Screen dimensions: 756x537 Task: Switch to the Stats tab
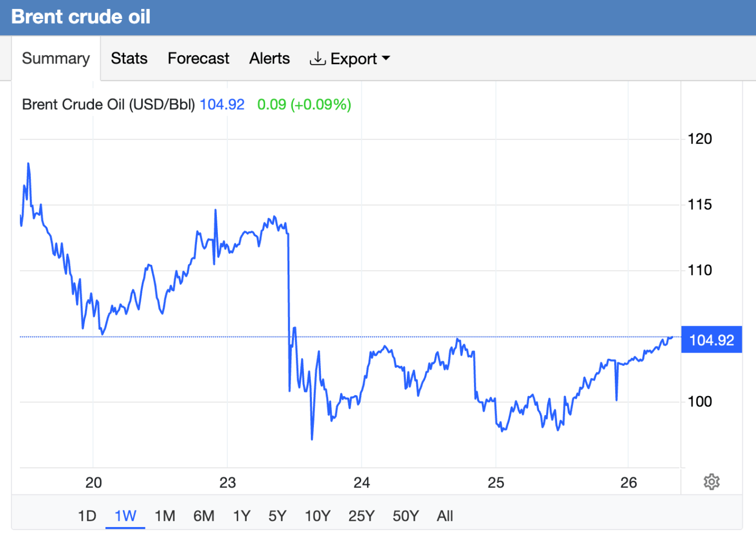129,58
